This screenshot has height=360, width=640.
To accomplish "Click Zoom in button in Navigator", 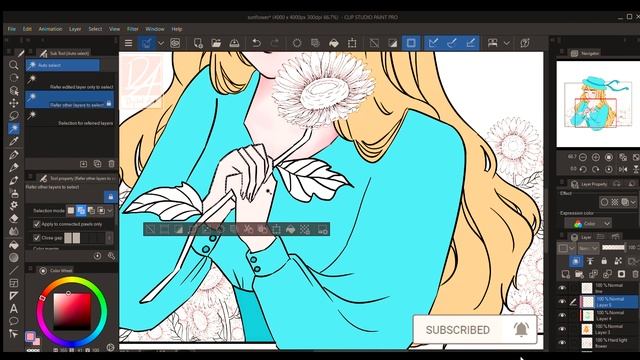I will tap(596, 157).
